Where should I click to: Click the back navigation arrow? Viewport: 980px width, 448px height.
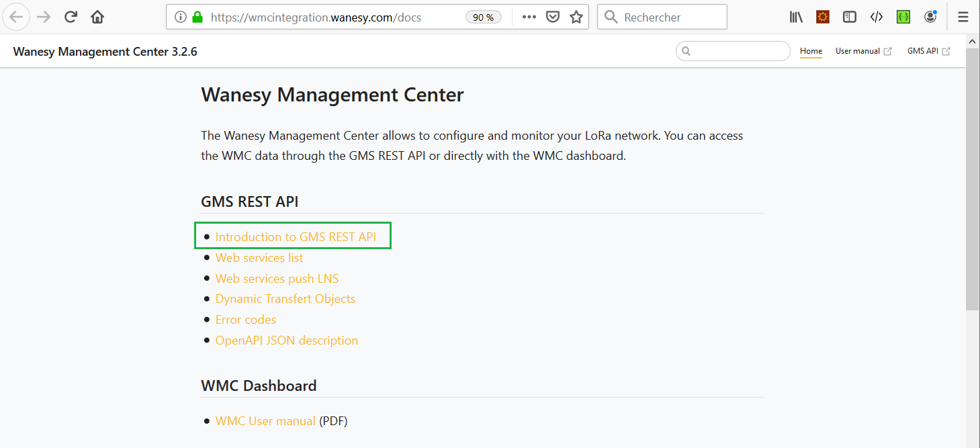[17, 17]
